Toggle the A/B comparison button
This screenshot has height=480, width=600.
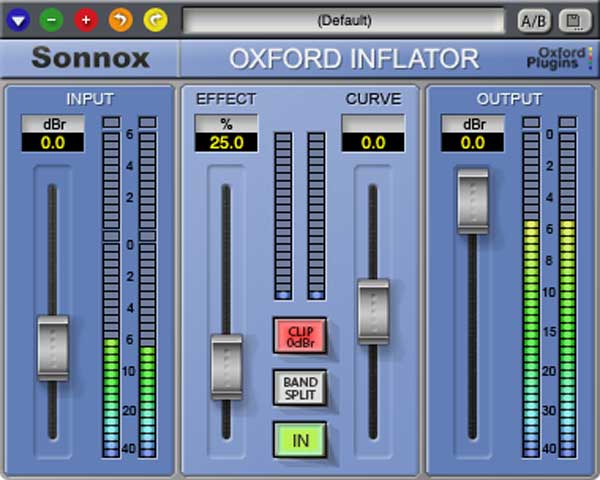(x=534, y=21)
